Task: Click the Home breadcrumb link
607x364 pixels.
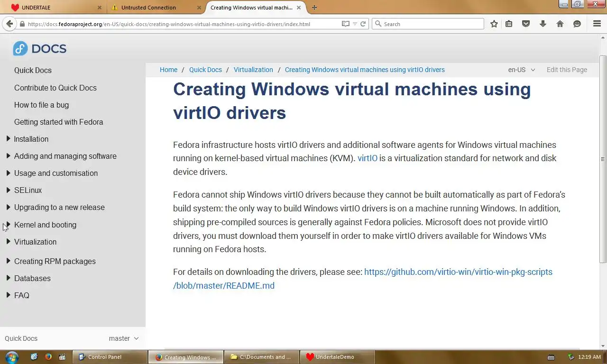Action: click(x=168, y=70)
